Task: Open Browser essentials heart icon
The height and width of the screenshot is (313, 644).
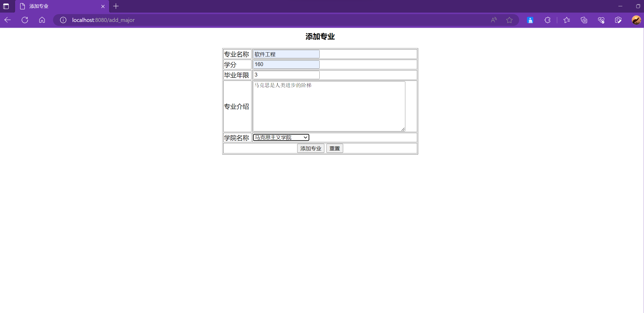Action: tap(601, 20)
